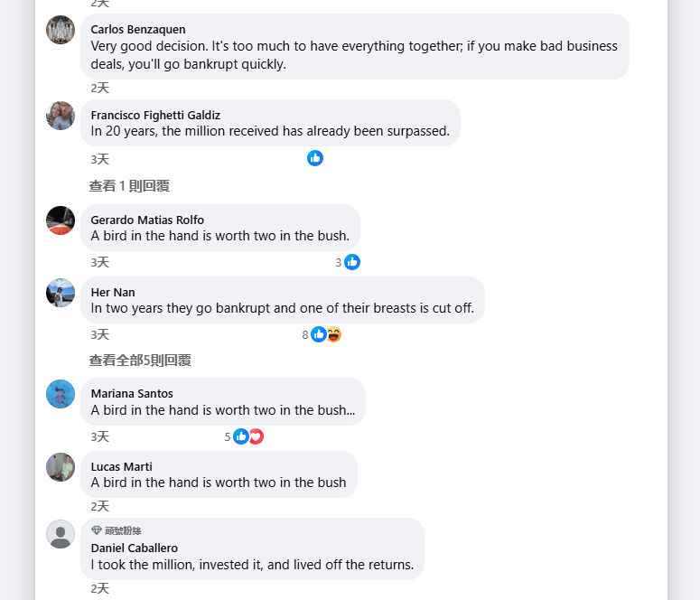The height and width of the screenshot is (600, 700).
Task: Expand the 1 reply under Francisco's comment
Action: coord(129,186)
